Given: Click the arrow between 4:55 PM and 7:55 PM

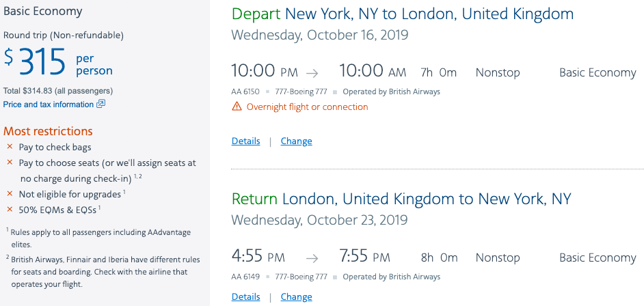Looking at the screenshot, I should click(x=312, y=258).
